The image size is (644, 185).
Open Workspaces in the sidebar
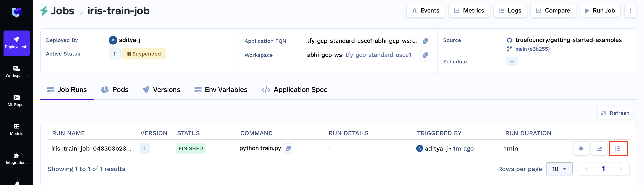click(x=16, y=72)
